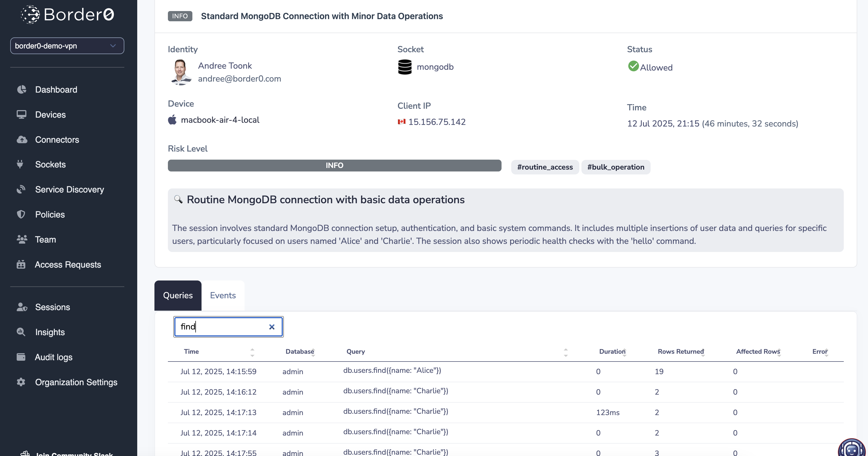Open the border0-demo-vpn organization dropdown
Screen dimensions: 868x456
pyautogui.click(x=67, y=46)
